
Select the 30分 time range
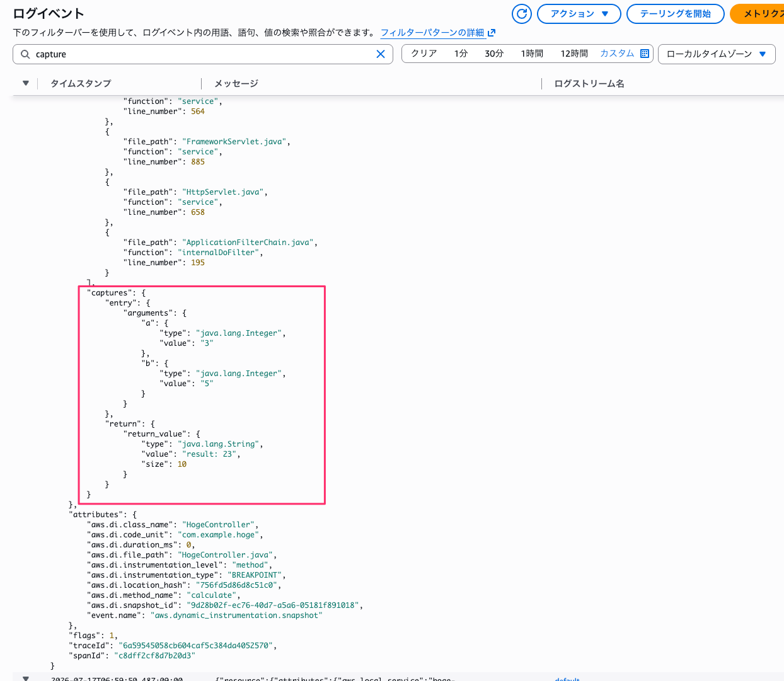pos(494,54)
